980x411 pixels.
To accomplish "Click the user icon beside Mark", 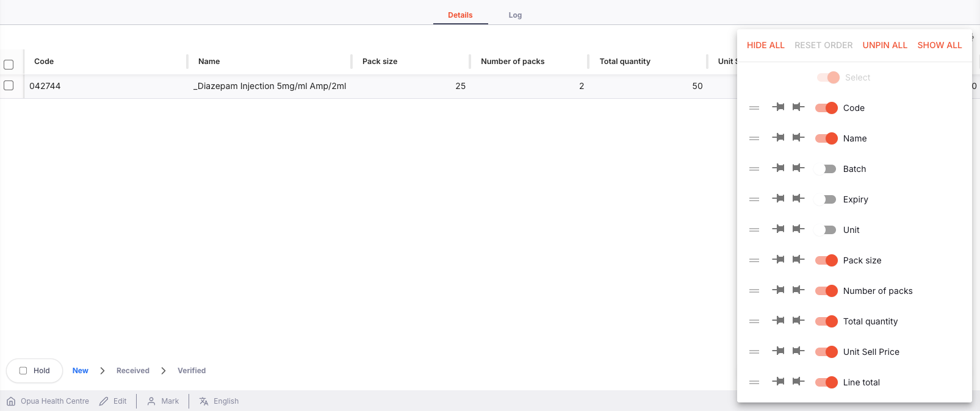I will pos(151,401).
